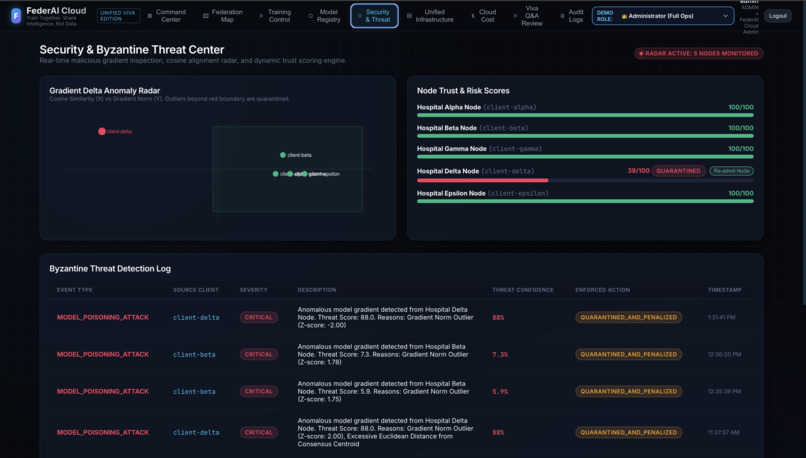
Task: Click client-delta in the 11:37:57 AM row
Action: (196, 433)
